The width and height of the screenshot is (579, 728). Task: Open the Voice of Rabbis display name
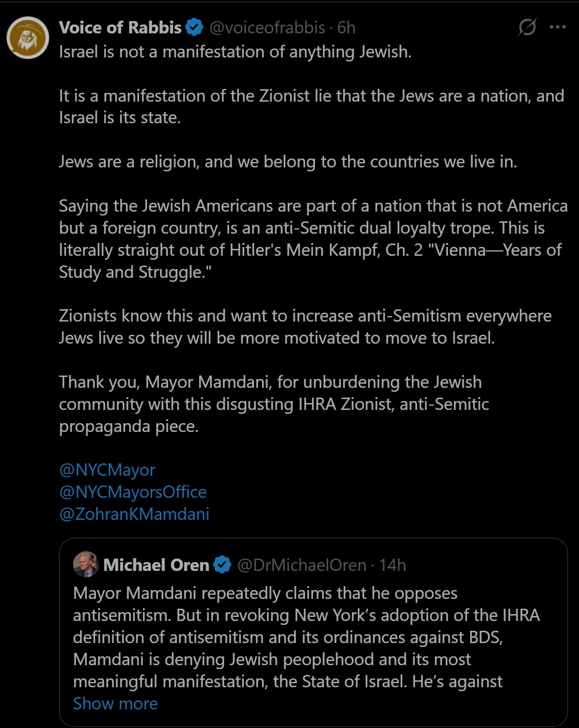pos(120,27)
